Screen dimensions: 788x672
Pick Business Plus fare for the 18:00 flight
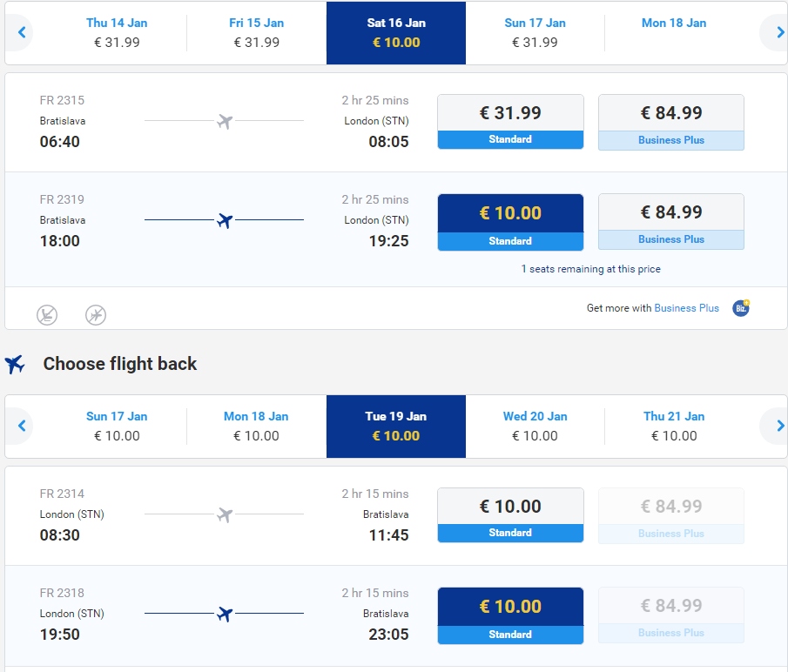pyautogui.click(x=671, y=221)
